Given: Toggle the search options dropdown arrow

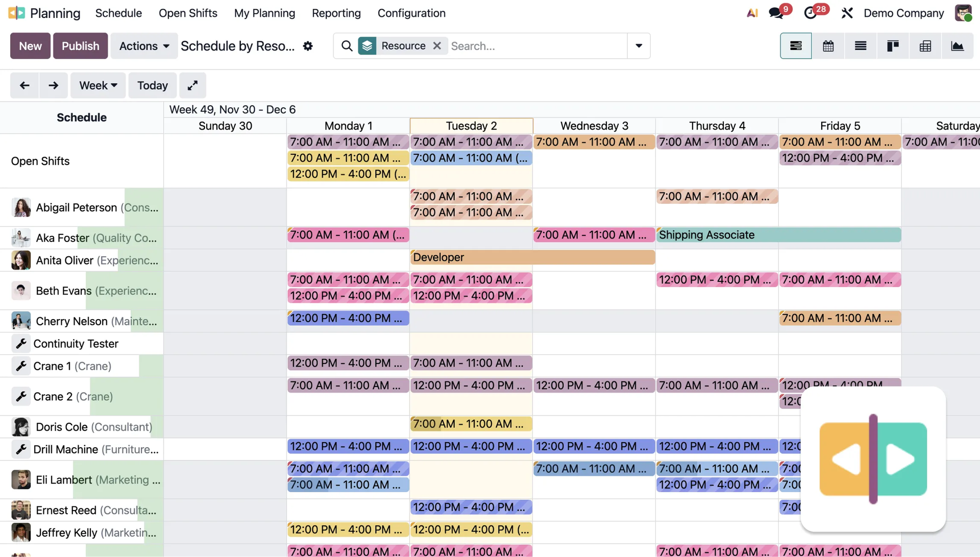Looking at the screenshot, I should [x=639, y=46].
